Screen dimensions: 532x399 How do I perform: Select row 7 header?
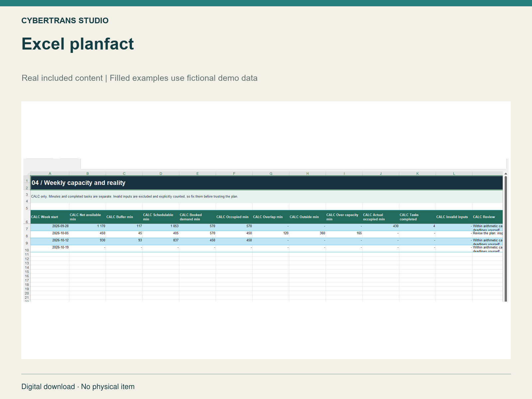click(x=27, y=227)
